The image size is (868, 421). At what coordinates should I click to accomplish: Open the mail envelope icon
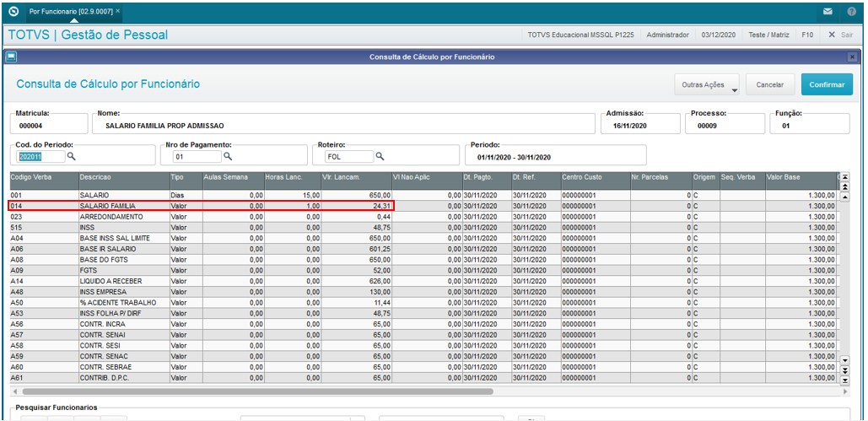(x=827, y=11)
